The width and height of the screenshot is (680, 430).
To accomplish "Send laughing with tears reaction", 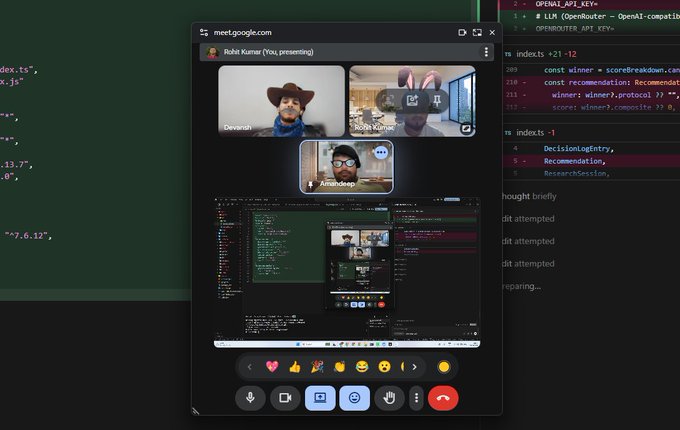I will click(362, 367).
